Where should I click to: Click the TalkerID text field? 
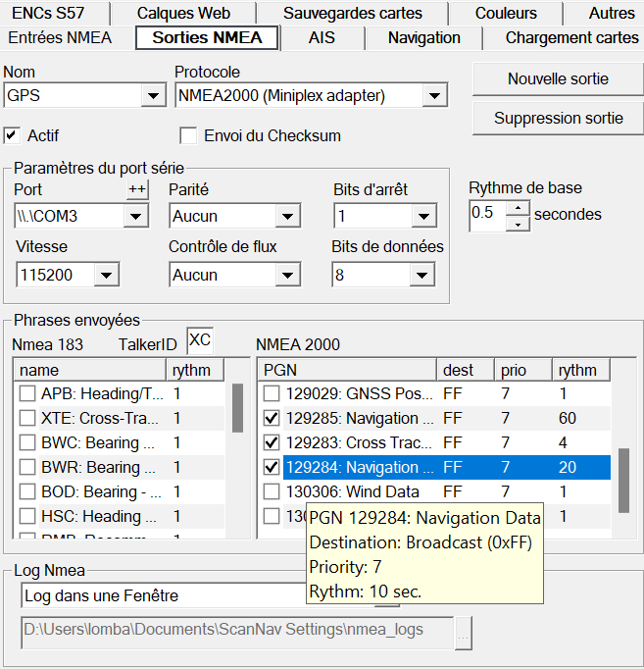[199, 339]
